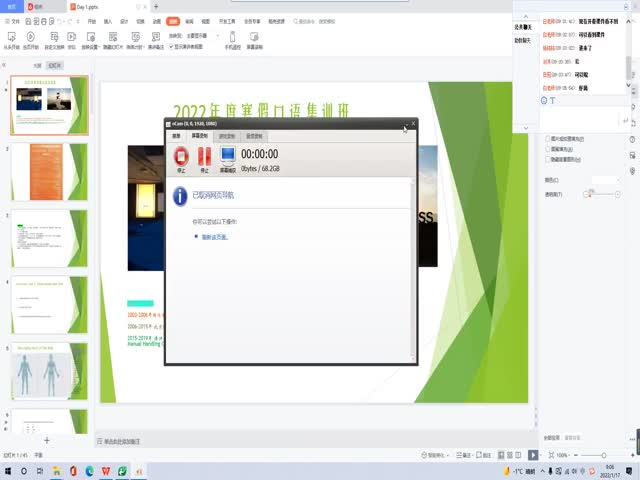Click the blue info icon in oCam
Image resolution: width=640 pixels, height=480 pixels.
pyautogui.click(x=180, y=197)
